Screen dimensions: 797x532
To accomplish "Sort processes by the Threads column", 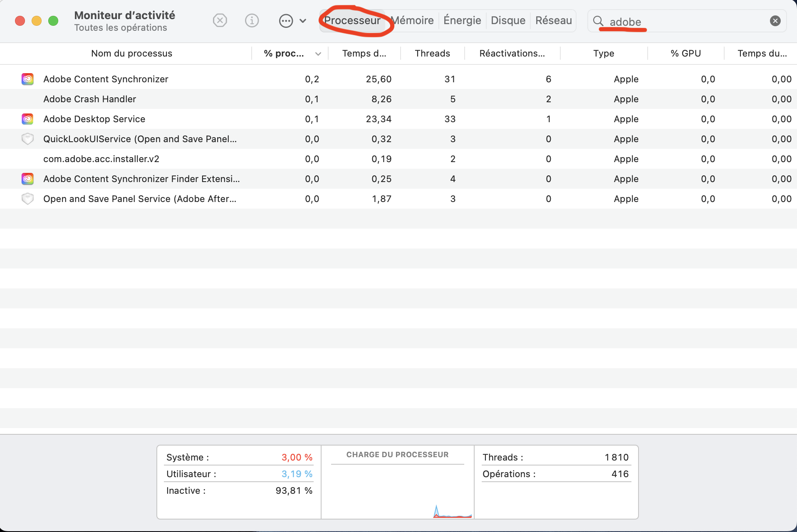I will [432, 53].
